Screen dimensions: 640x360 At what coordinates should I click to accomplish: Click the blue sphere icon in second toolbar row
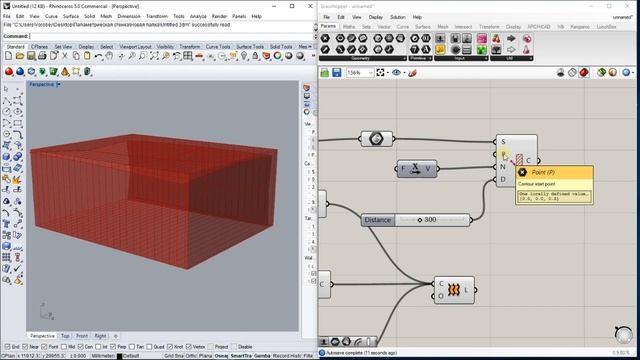pos(20,72)
